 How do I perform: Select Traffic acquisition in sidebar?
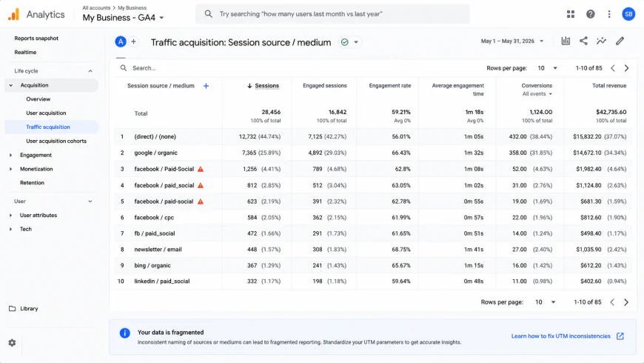(x=48, y=127)
